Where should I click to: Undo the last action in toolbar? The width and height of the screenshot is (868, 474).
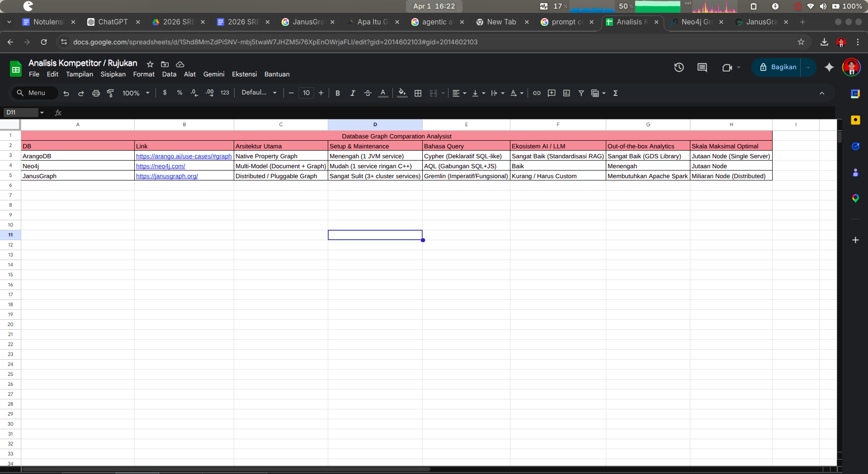(66, 93)
